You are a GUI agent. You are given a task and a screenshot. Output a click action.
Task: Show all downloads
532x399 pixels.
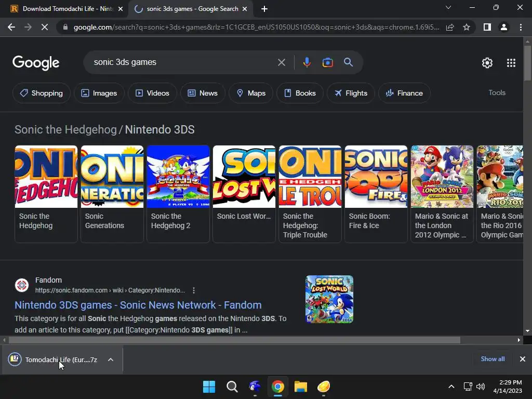[493, 359]
